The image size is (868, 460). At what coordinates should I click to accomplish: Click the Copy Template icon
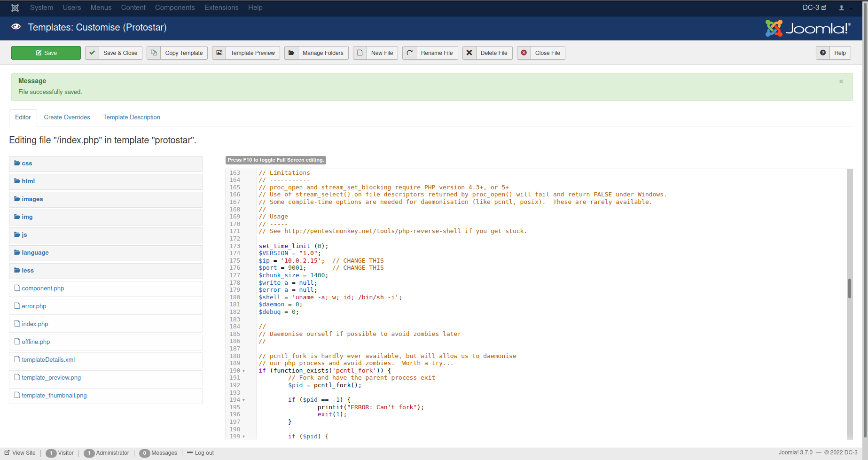pyautogui.click(x=154, y=53)
